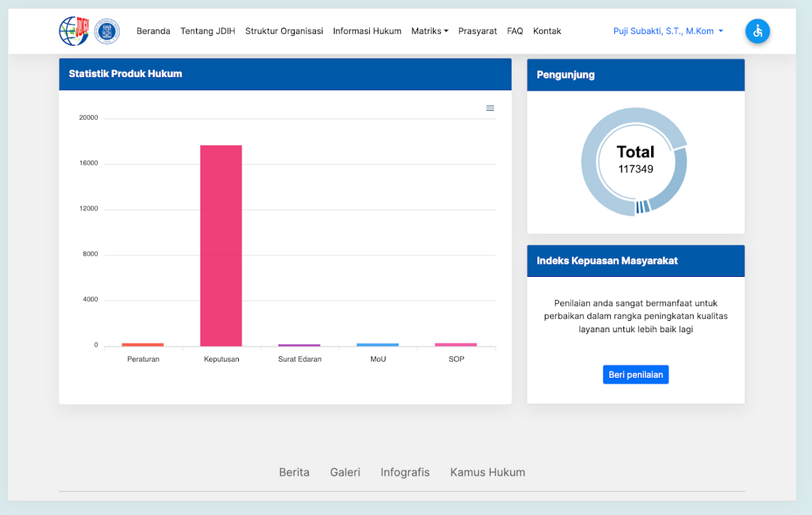Click the small red Peraturan bar

tap(143, 344)
